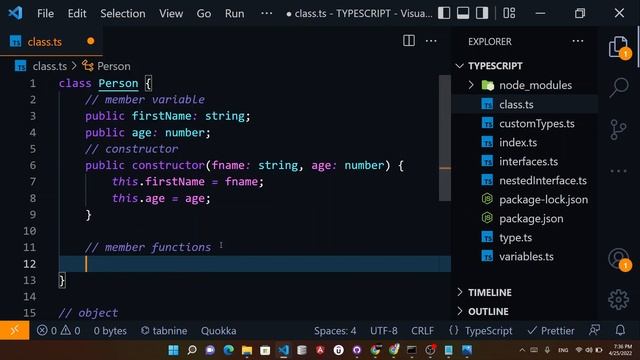Select the class.ts editor tab
Viewport: 640px width, 360px height.
pyautogui.click(x=44, y=42)
